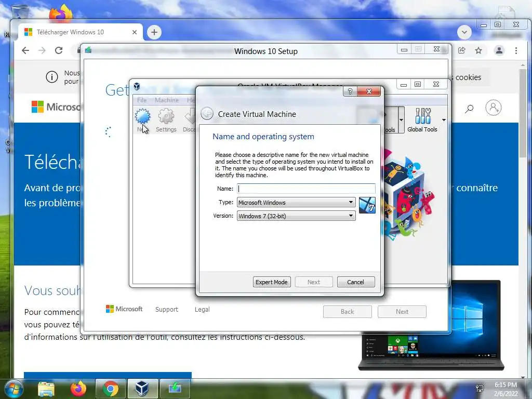Focus the Name text field

pyautogui.click(x=306, y=189)
